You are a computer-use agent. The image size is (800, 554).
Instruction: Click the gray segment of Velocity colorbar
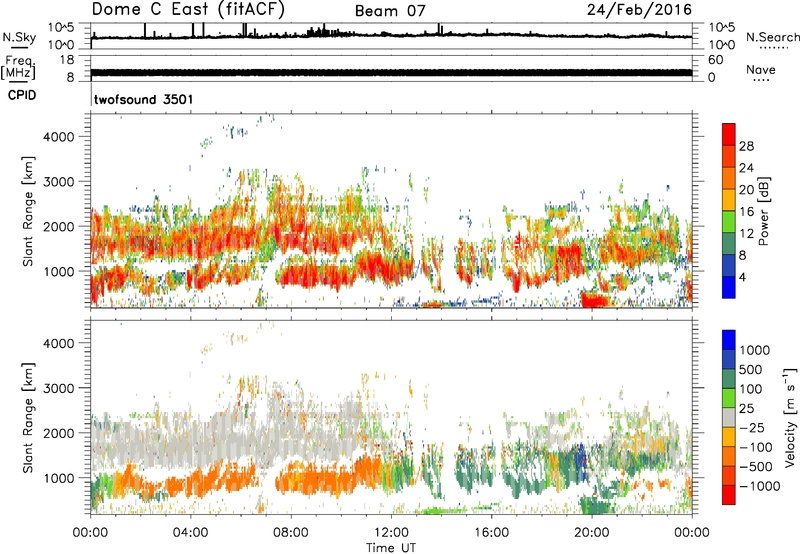click(x=729, y=417)
